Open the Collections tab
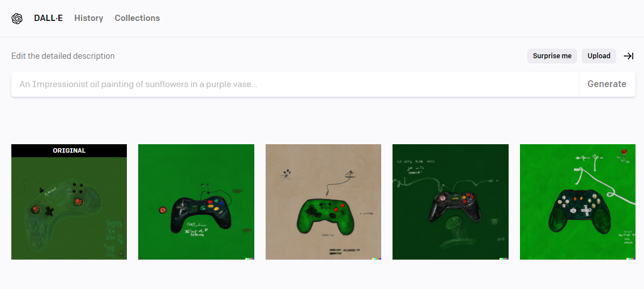Image resolution: width=644 pixels, height=289 pixels. tap(137, 18)
